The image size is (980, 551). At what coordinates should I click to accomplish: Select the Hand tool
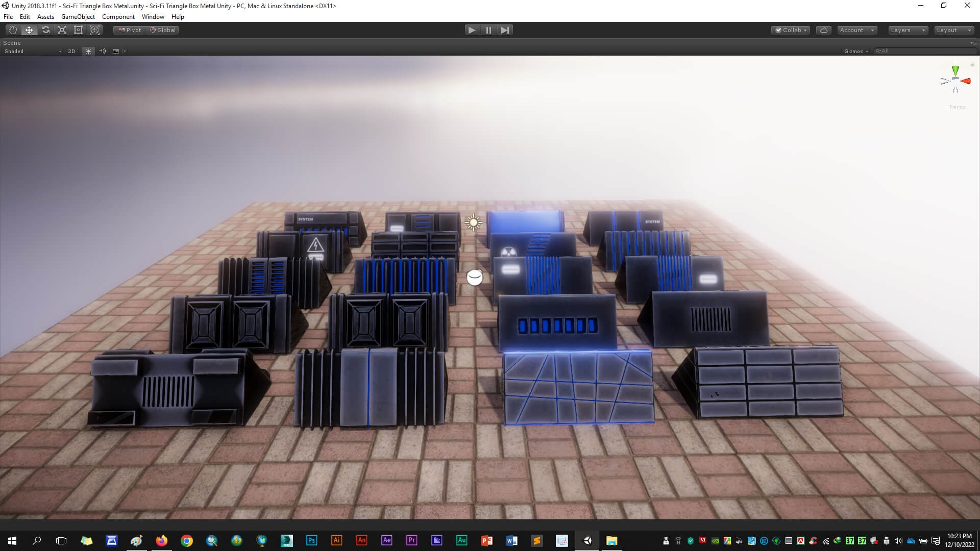coord(13,30)
